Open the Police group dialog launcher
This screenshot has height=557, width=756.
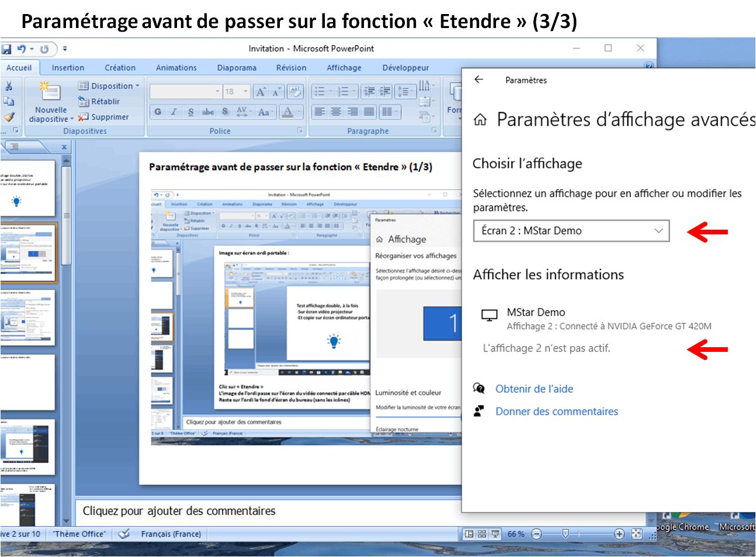pos(300,131)
